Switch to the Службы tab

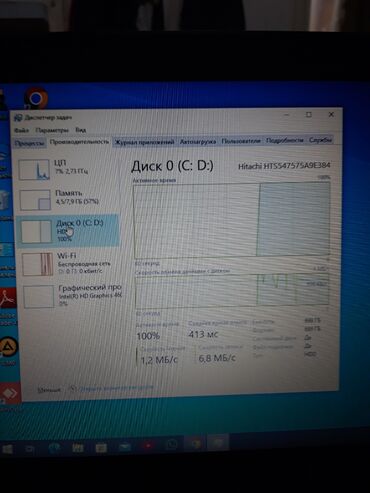[x=320, y=140]
